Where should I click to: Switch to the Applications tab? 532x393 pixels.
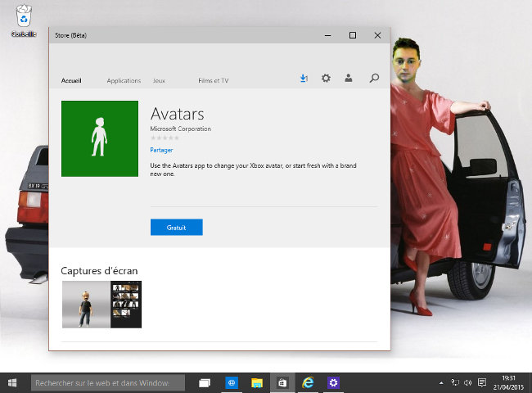click(124, 81)
